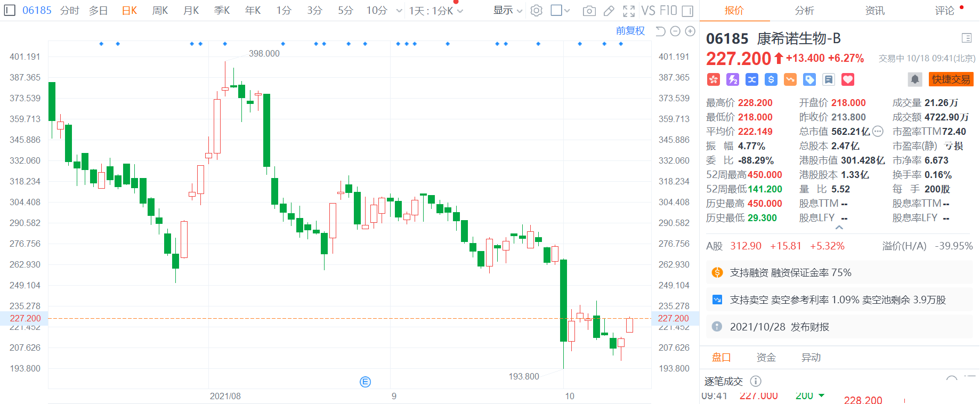980x404 pixels.
Task: Enter fullscreen chart mode
Action: point(629,11)
